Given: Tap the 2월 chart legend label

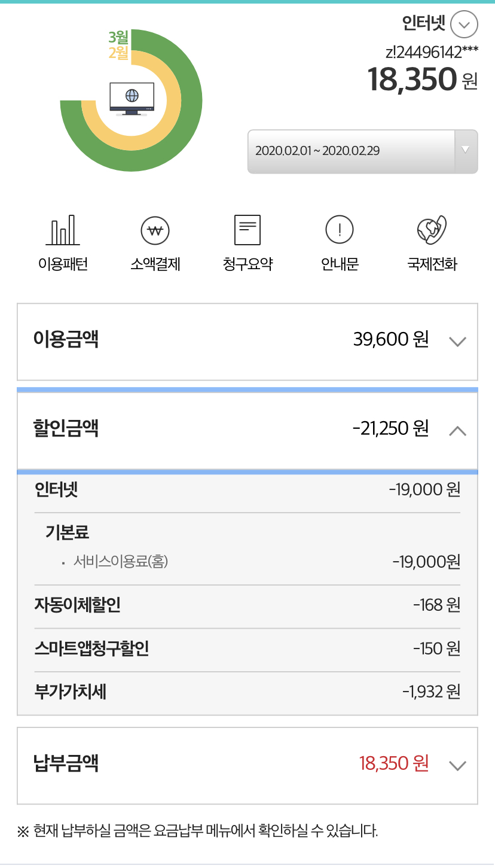Looking at the screenshot, I should (x=118, y=53).
